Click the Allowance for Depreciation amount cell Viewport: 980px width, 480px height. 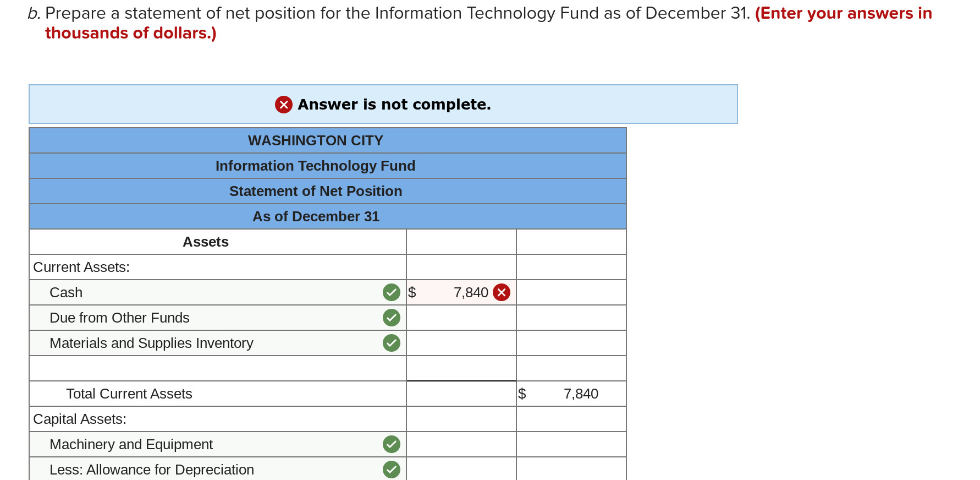point(461,470)
